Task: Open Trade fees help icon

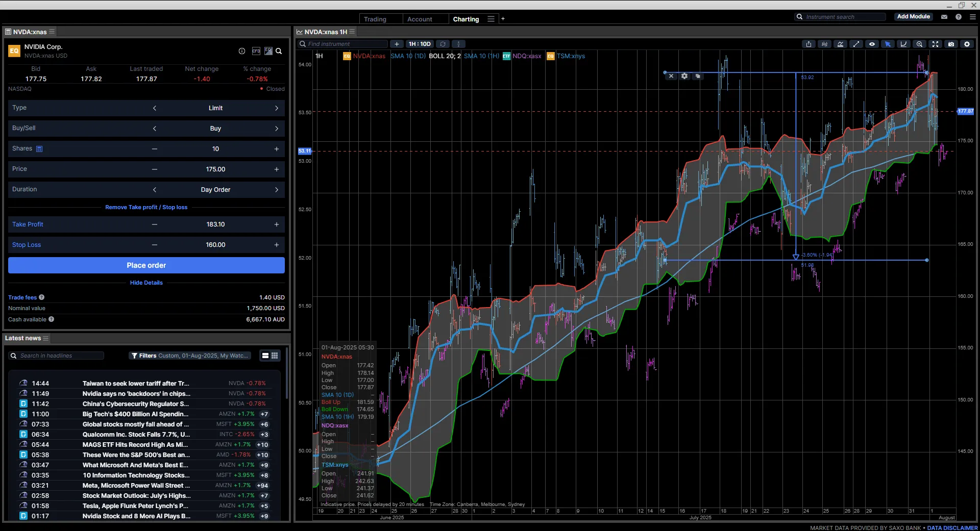Action: click(x=42, y=297)
